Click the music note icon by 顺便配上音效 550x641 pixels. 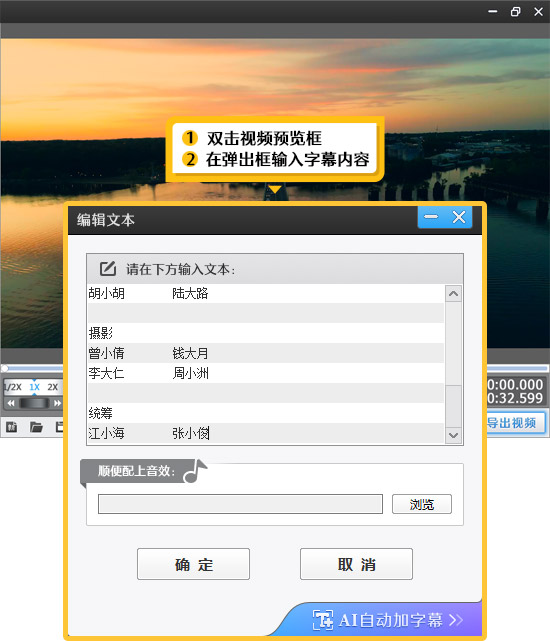tap(196, 471)
